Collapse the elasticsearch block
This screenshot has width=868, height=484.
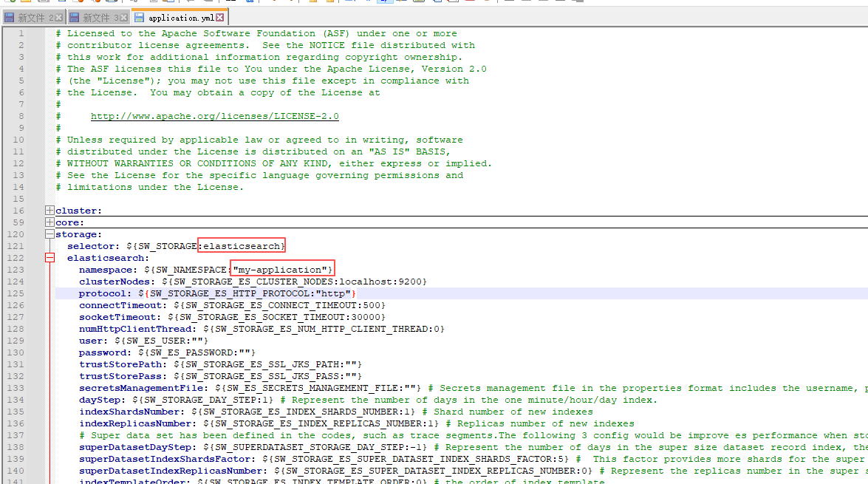point(49,257)
